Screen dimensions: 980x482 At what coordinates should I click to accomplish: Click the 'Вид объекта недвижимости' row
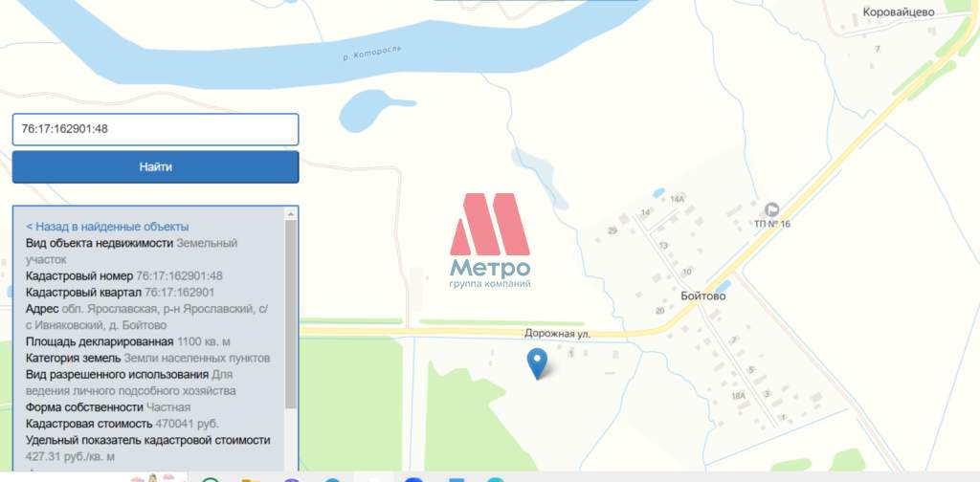coord(132,251)
